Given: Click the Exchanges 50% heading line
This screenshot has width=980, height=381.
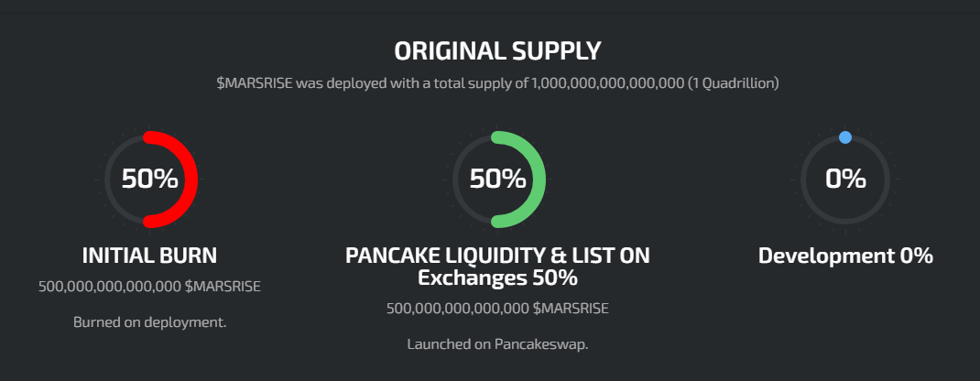Looking at the screenshot, I should (x=497, y=278).
